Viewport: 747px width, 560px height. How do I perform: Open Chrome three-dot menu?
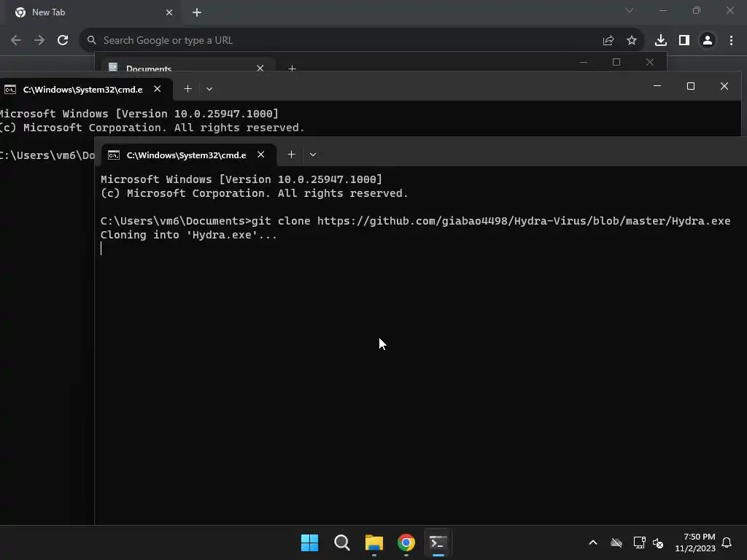(x=731, y=41)
